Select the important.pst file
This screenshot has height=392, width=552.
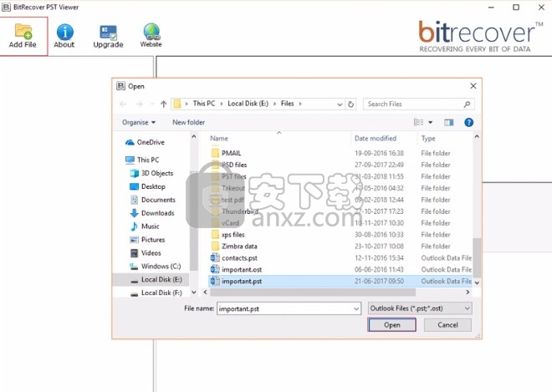click(x=340, y=281)
